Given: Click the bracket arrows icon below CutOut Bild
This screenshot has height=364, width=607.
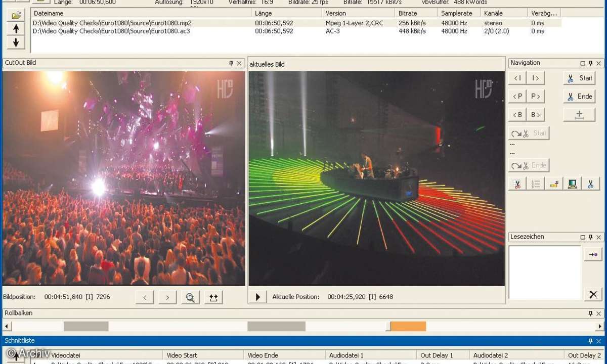Looking at the screenshot, I should (213, 297).
